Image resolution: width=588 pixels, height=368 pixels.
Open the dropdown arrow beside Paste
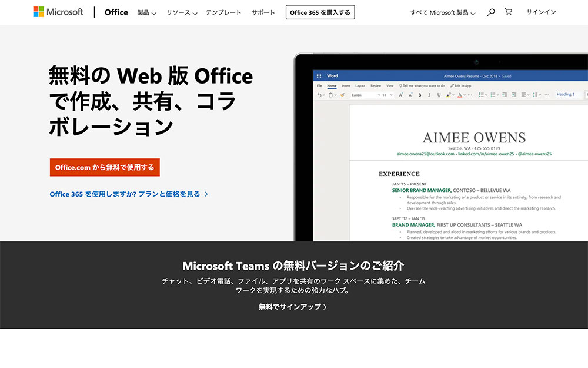[x=335, y=95]
